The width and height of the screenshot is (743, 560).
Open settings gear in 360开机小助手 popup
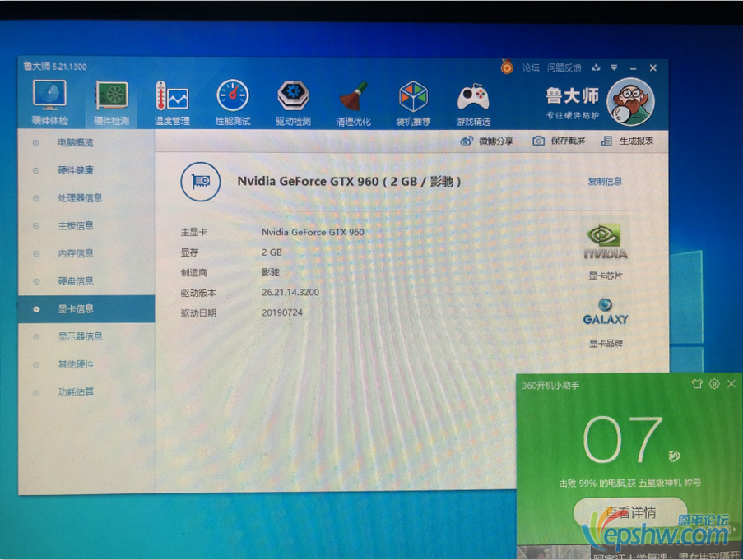714,384
